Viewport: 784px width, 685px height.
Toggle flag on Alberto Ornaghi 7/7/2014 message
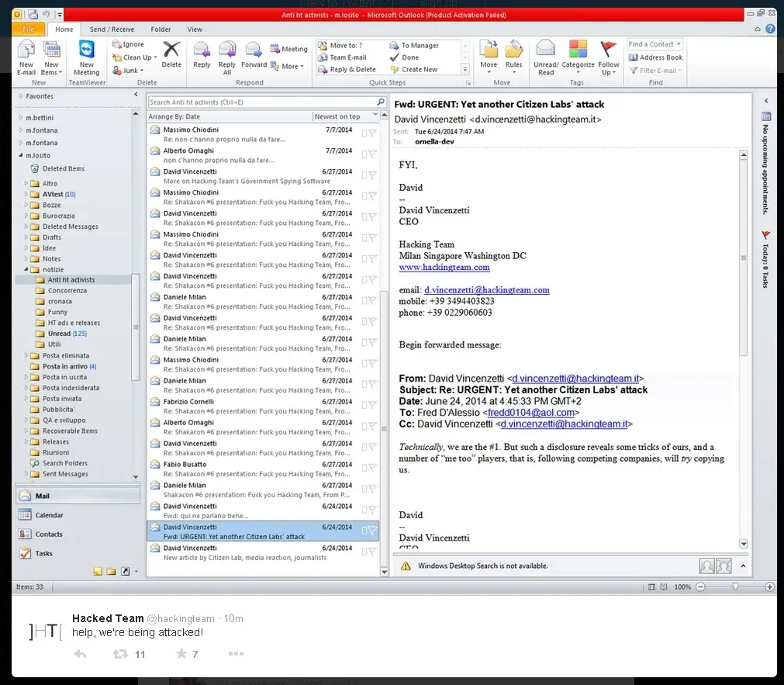pos(372,154)
